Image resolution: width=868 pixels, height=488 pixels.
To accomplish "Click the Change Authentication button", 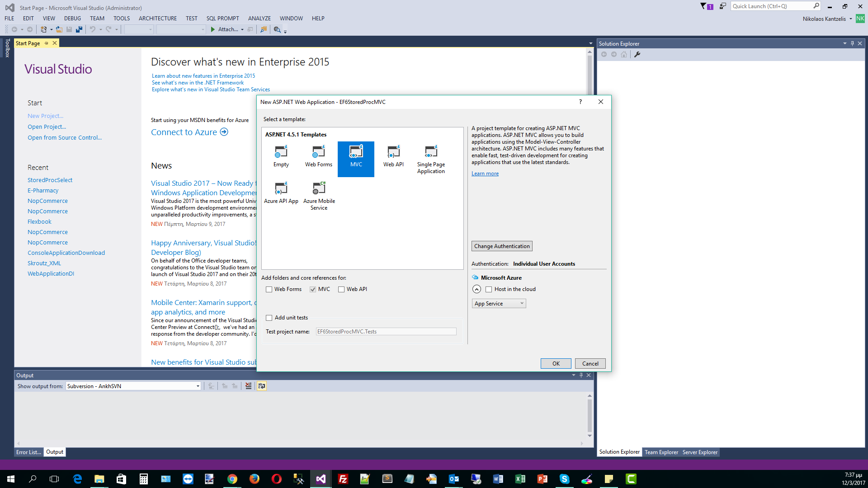I will [502, 246].
